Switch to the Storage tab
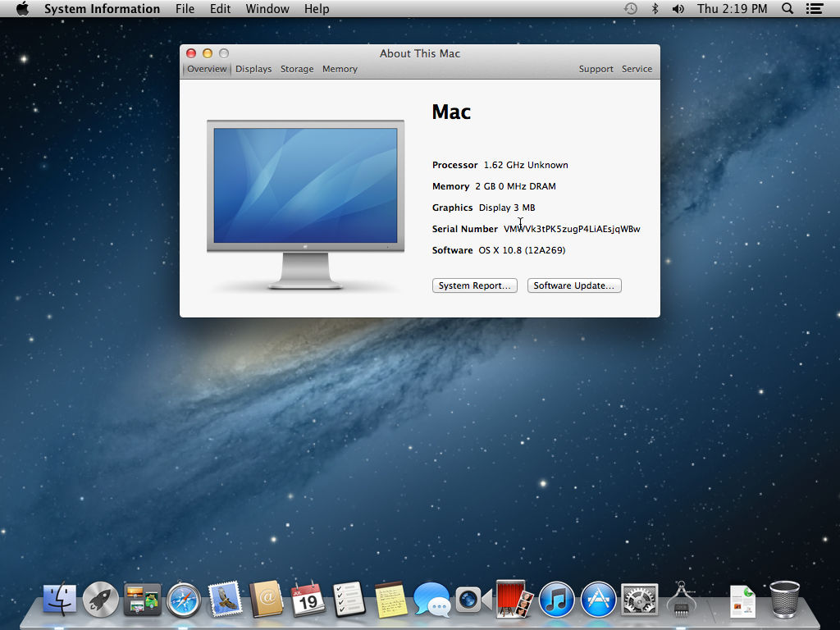 [297, 69]
